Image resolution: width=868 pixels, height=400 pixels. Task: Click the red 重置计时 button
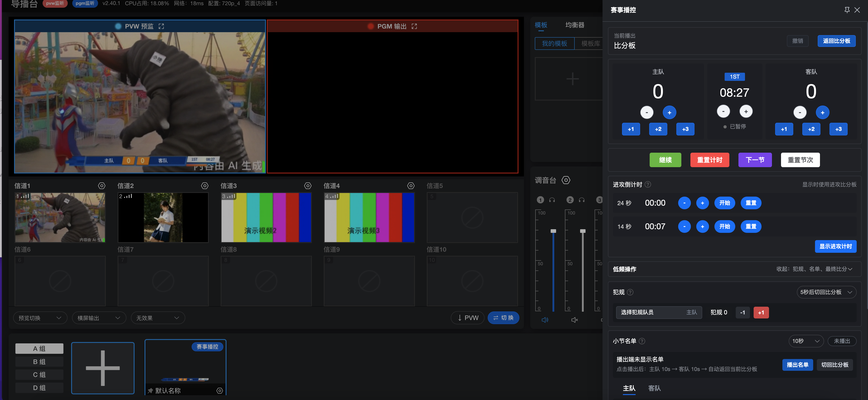pos(710,160)
